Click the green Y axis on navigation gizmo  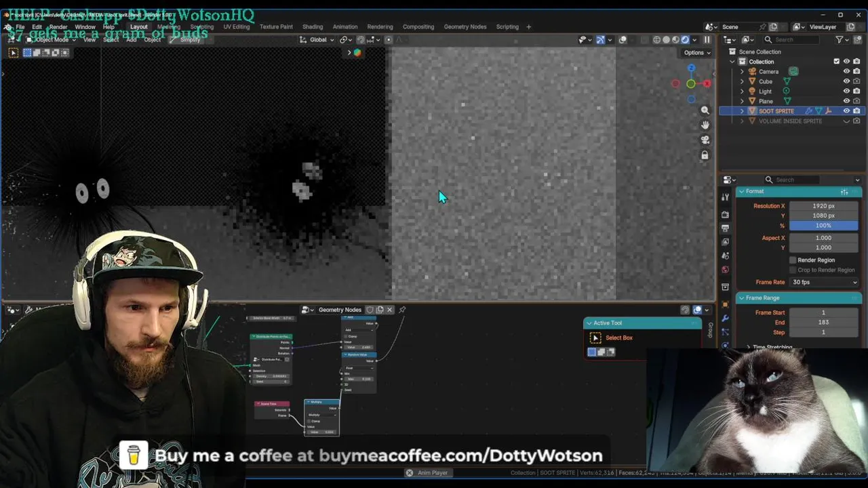coord(690,84)
